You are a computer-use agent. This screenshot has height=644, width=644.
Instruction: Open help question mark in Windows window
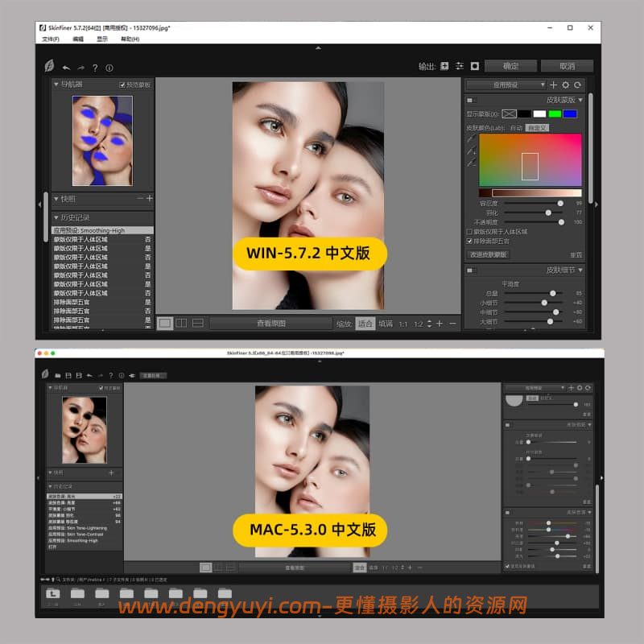coord(95,68)
